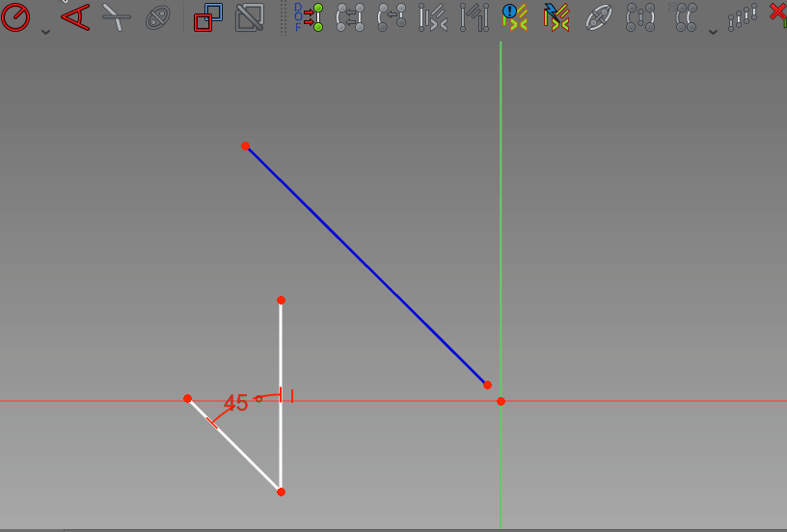
Task: Select unconstrained DOF elements
Action: pyautogui.click(x=309, y=16)
